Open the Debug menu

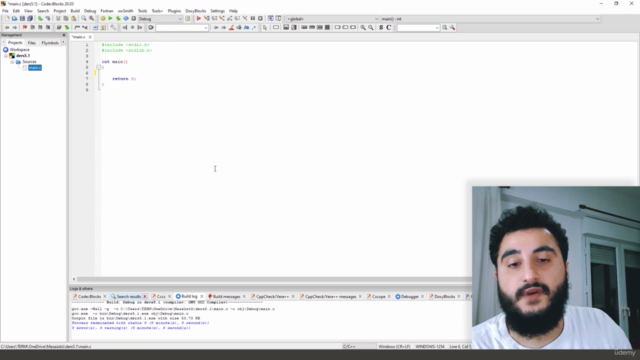click(x=90, y=11)
